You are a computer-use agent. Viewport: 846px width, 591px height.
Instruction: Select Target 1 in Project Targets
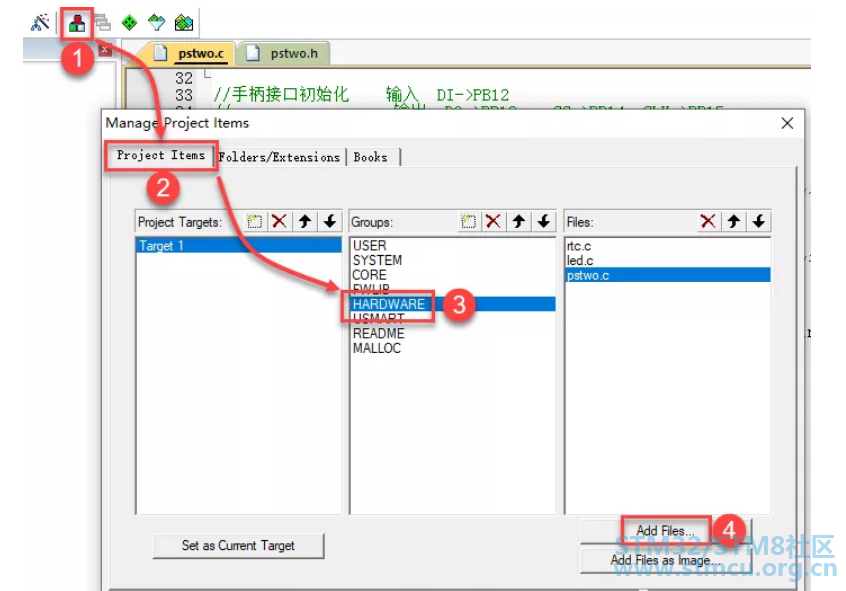coord(239,246)
